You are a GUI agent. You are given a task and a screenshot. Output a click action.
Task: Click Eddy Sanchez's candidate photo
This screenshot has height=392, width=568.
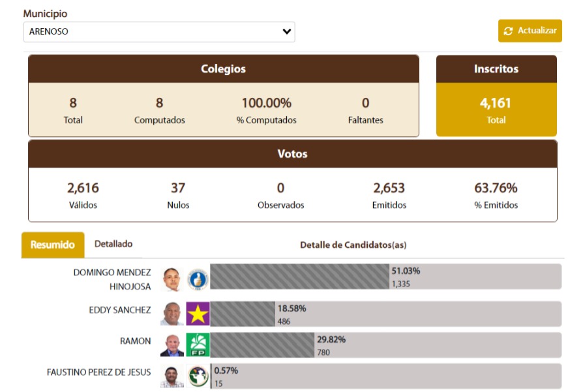click(x=172, y=314)
